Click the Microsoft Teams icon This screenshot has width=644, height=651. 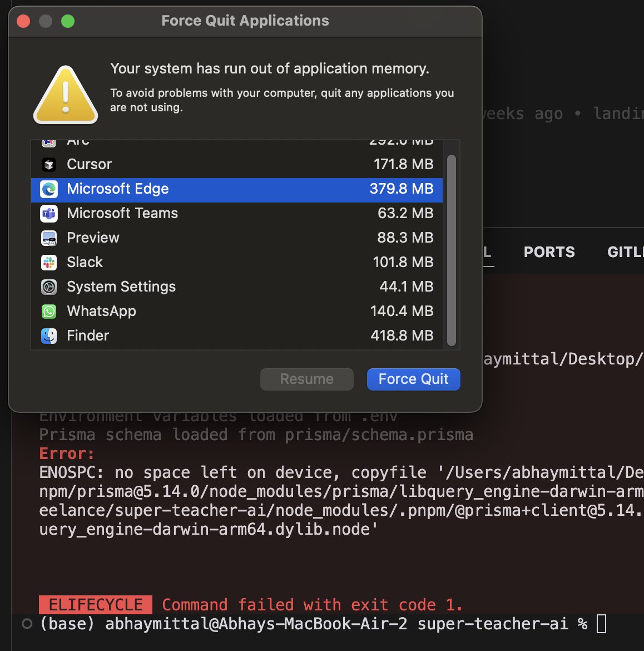coord(49,214)
